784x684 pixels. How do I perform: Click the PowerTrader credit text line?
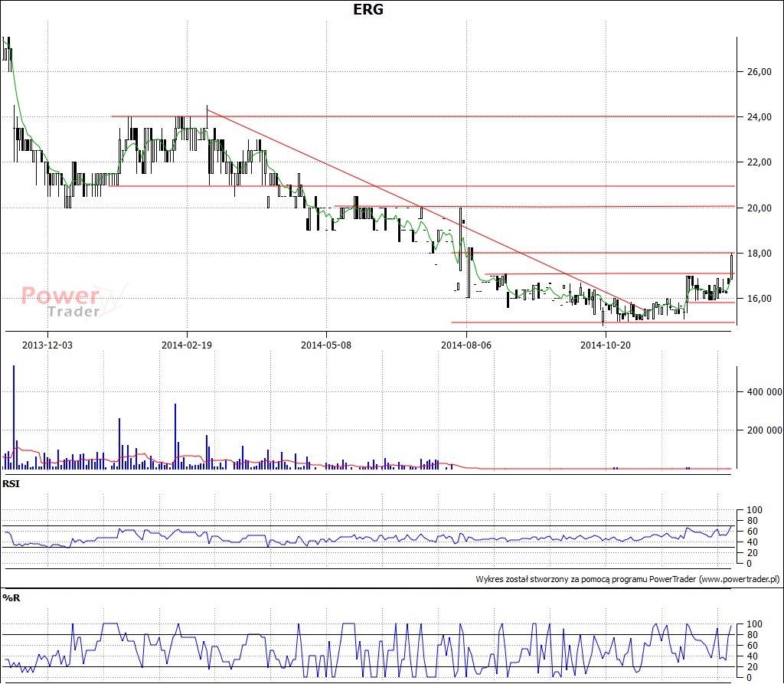[x=628, y=579]
